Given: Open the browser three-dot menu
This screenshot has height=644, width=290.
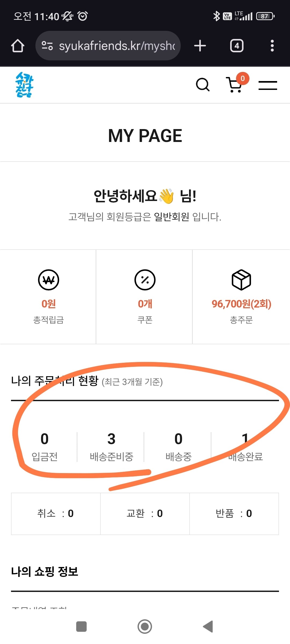Looking at the screenshot, I should [x=272, y=46].
